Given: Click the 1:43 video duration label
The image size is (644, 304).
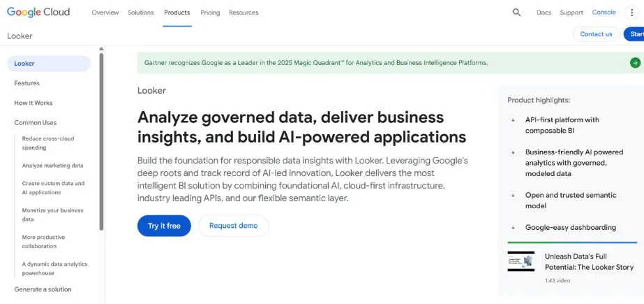Looking at the screenshot, I should (557, 280).
